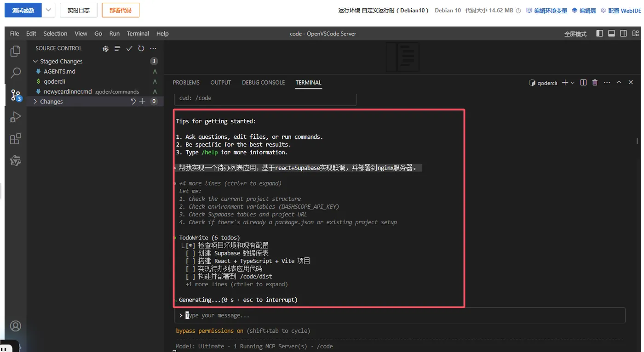Click the 测试函数 button
Screen dimensions: 644x352
(23, 10)
